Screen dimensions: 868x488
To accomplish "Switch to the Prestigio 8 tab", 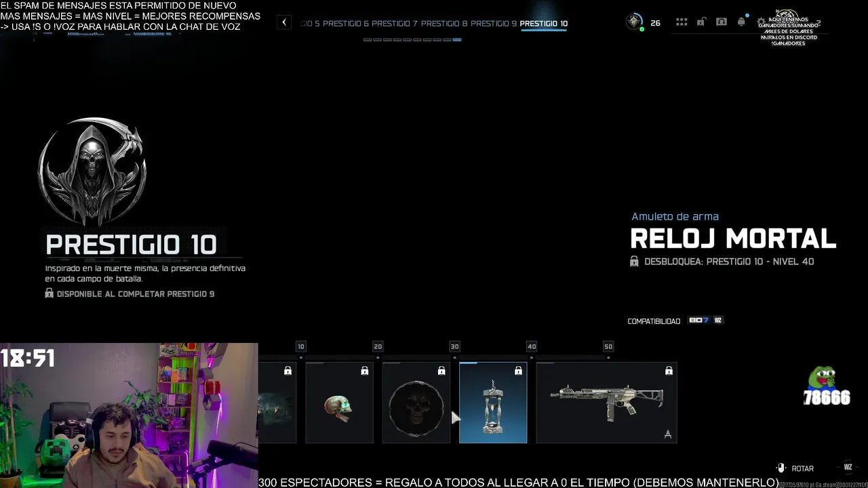I will [444, 24].
